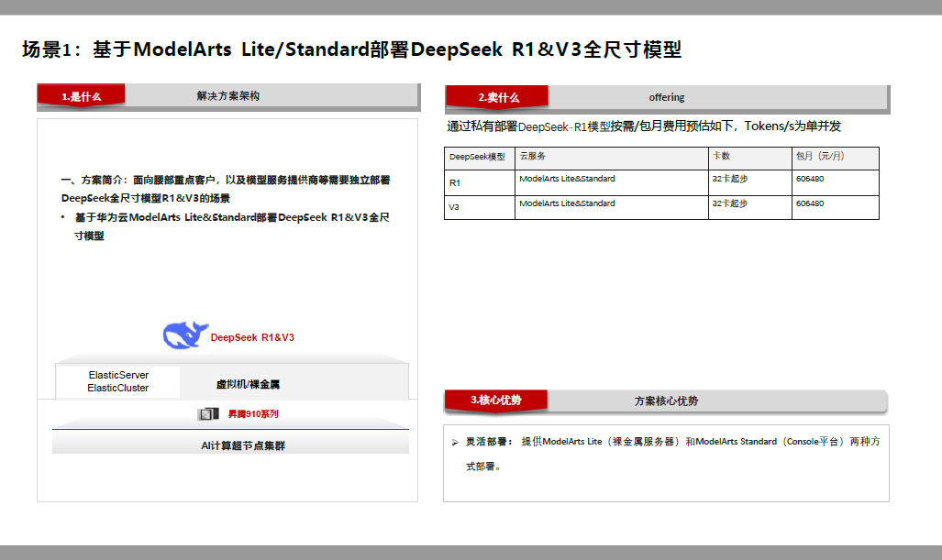Click 32卡起步 in the V3 row
This screenshot has height=560, width=942.
[x=730, y=203]
